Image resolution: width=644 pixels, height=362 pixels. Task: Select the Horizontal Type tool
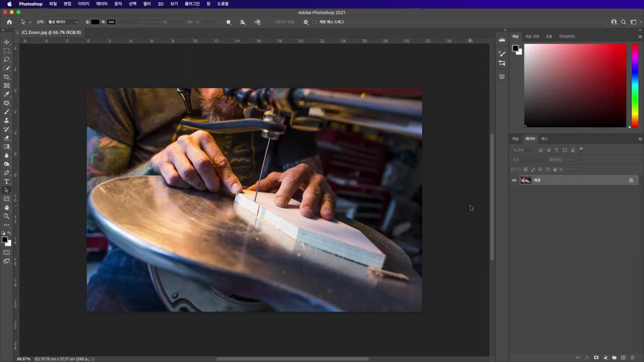tap(6, 181)
